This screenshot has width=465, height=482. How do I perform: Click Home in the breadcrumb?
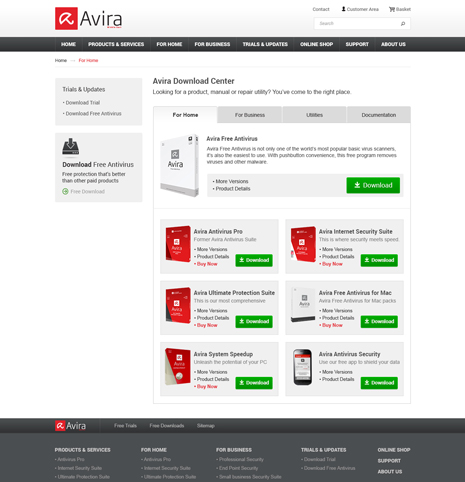pos(61,60)
